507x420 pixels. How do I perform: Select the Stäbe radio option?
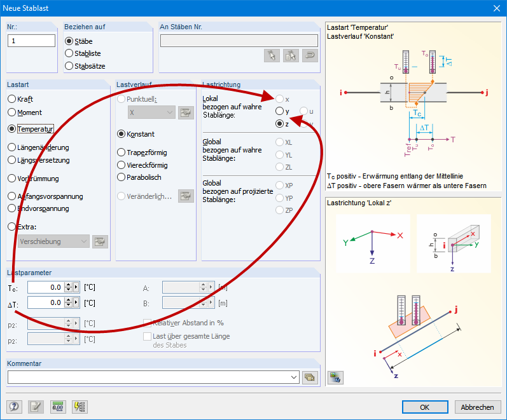pyautogui.click(x=69, y=41)
